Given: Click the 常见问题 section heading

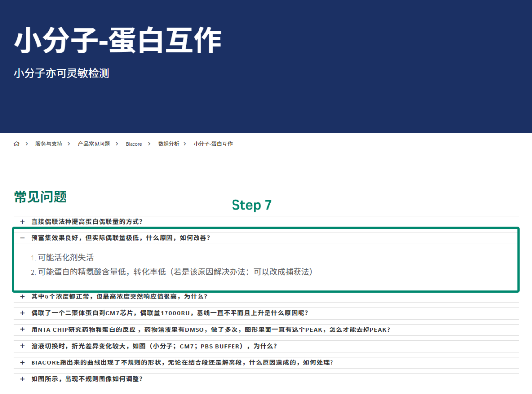Looking at the screenshot, I should [x=40, y=197].
